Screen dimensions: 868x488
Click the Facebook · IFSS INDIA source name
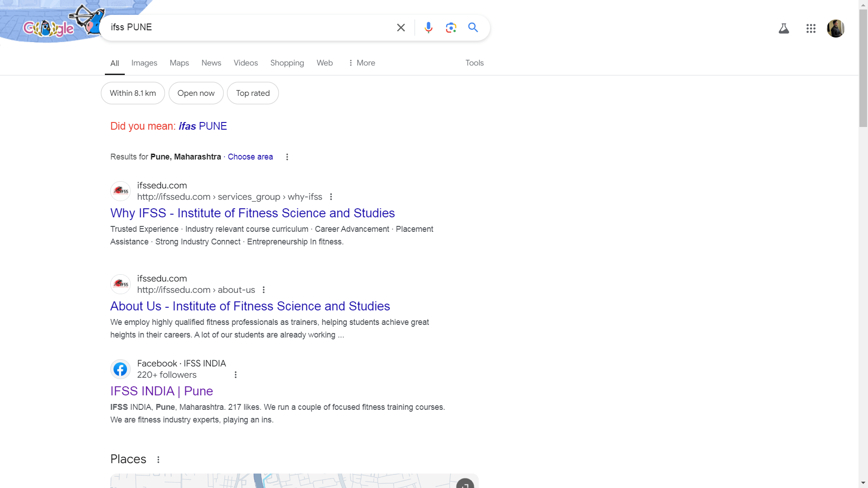[182, 363]
